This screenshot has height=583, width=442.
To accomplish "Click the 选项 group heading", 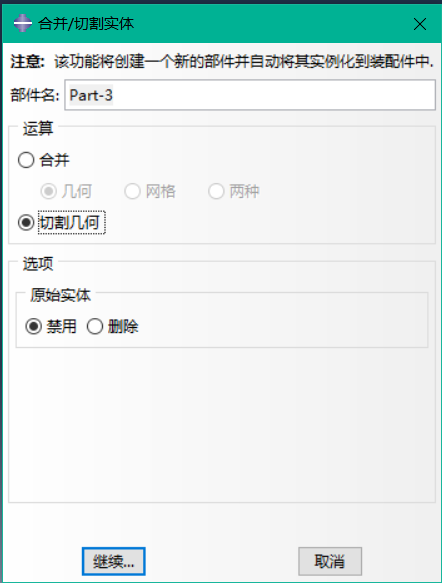I will (x=38, y=264).
